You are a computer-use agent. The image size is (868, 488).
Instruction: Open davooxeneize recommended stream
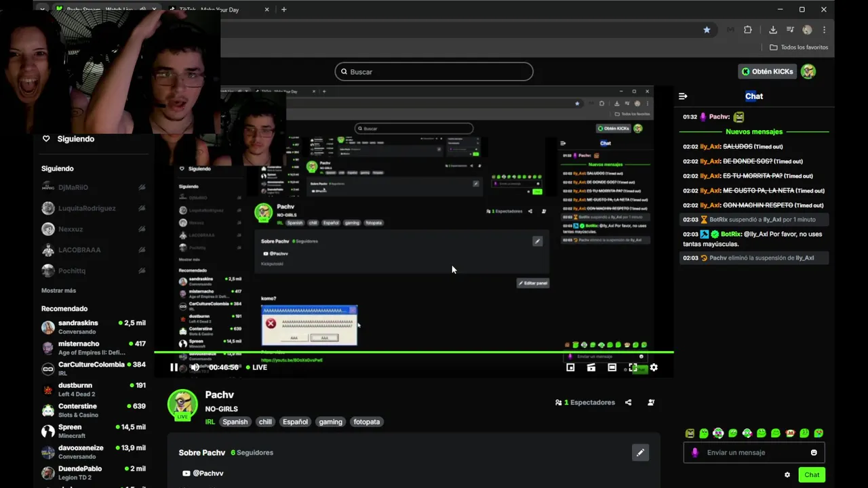coord(94,452)
